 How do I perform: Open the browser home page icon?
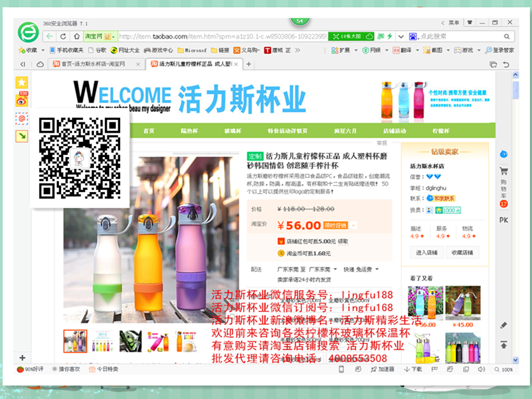pyautogui.click(x=77, y=36)
